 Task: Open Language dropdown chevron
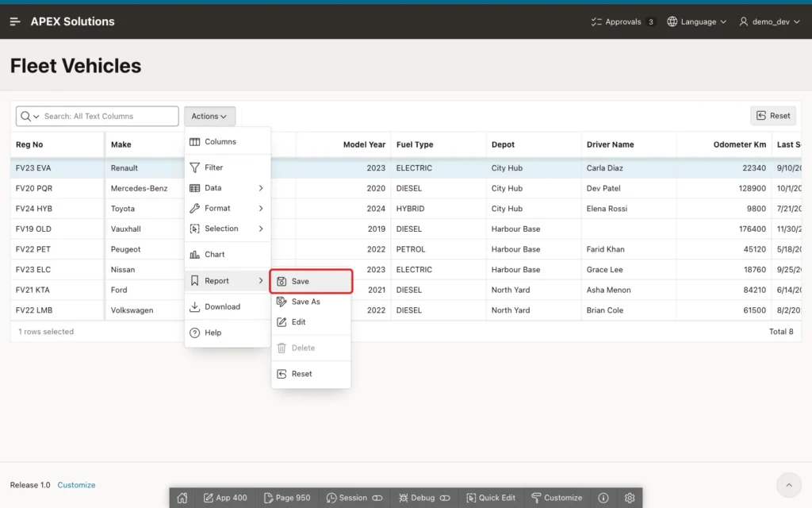[x=723, y=21]
